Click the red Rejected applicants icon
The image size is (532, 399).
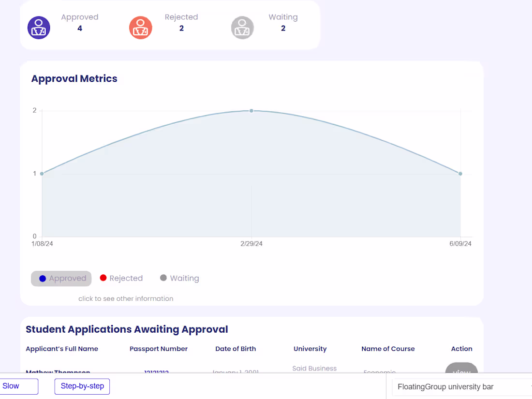pyautogui.click(x=141, y=28)
